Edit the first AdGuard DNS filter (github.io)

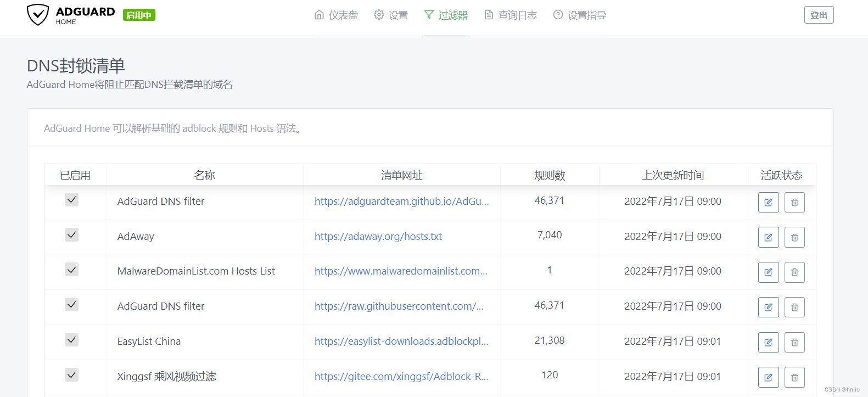tap(769, 202)
